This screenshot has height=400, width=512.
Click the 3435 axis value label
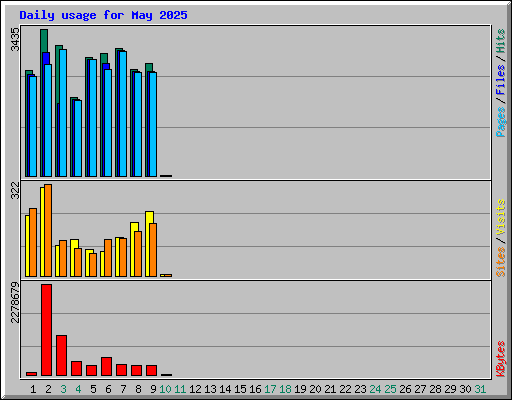click(15, 39)
